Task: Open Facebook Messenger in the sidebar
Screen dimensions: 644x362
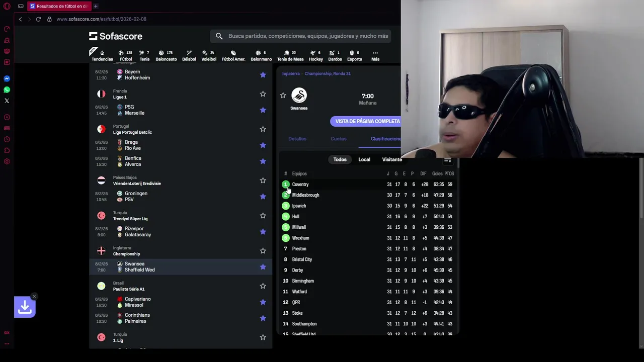Action: [7, 78]
